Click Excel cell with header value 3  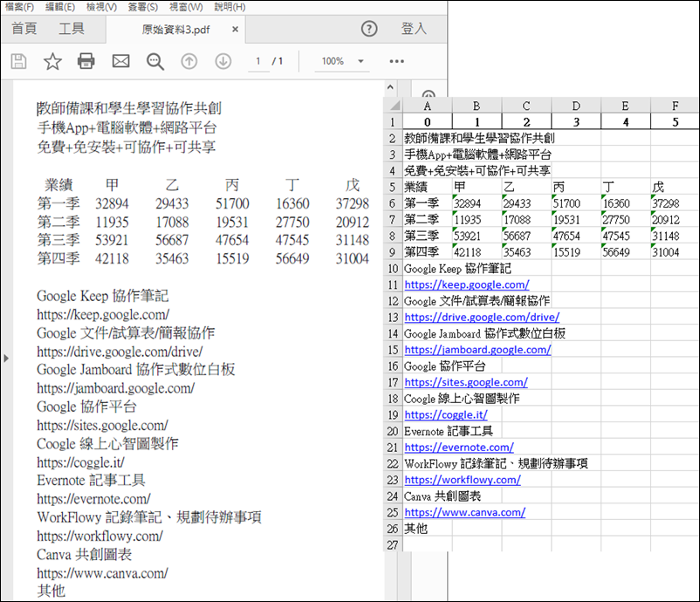[x=576, y=122]
